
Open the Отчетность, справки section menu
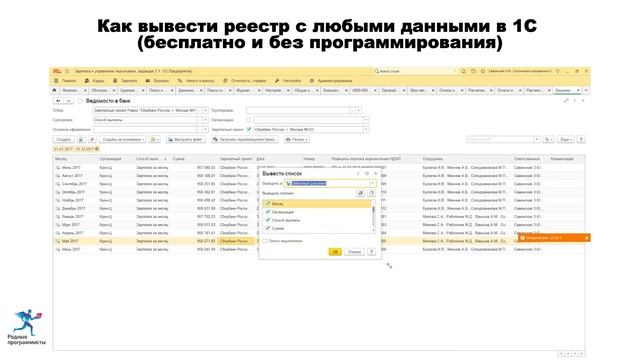(x=244, y=81)
